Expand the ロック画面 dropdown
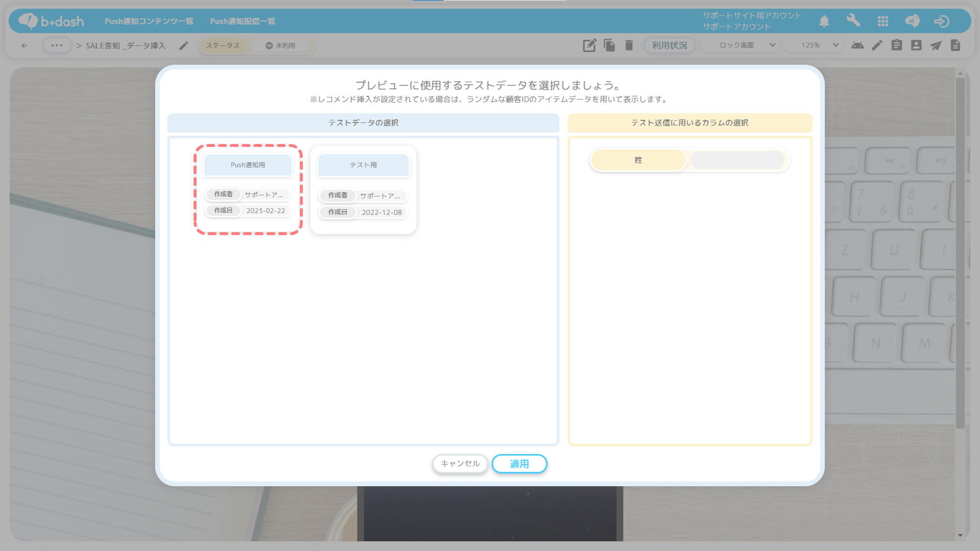This screenshot has height=551, width=980. [747, 45]
